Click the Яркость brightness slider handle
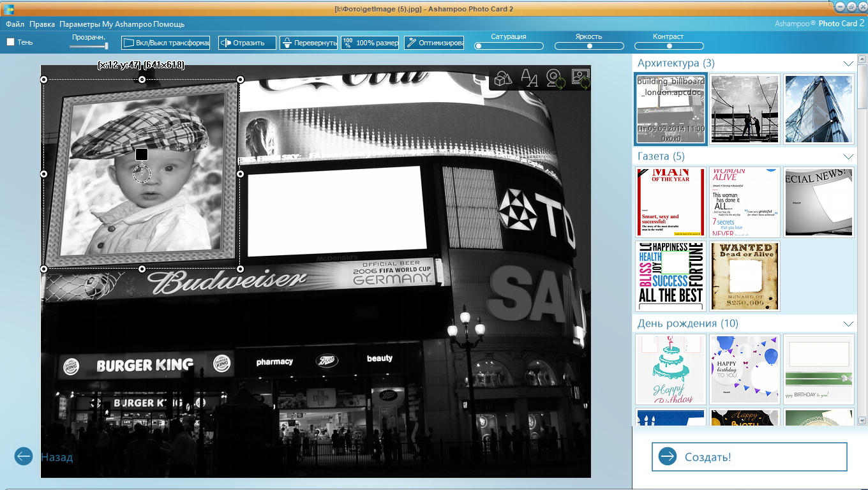Screen dimensions: 868x490 (x=589, y=46)
